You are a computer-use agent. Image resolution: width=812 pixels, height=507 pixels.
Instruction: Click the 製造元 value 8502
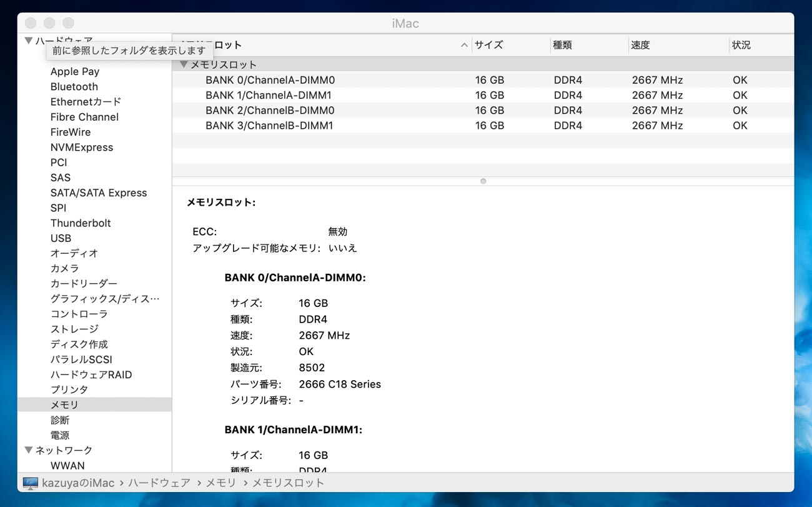[x=312, y=368]
